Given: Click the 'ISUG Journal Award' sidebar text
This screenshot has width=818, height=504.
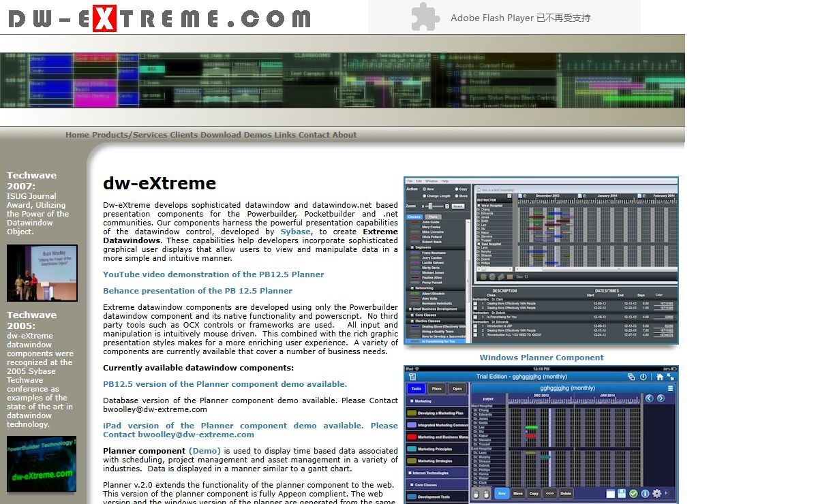Looking at the screenshot, I should [37, 214].
